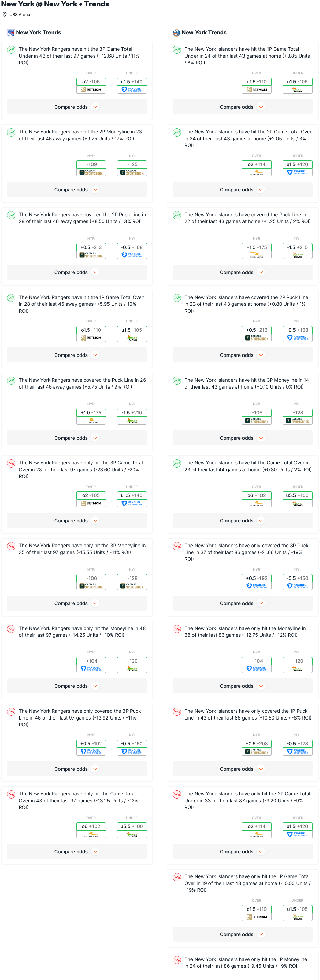Click green uptrend icon beside Islanders 1P Game Total Under
The image size is (320, 980).
pos(177,49)
